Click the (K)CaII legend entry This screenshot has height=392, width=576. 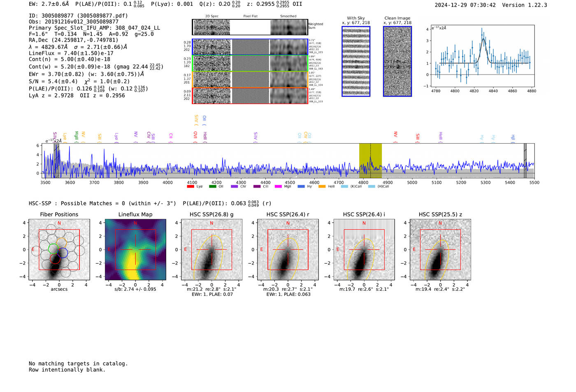click(x=351, y=187)
